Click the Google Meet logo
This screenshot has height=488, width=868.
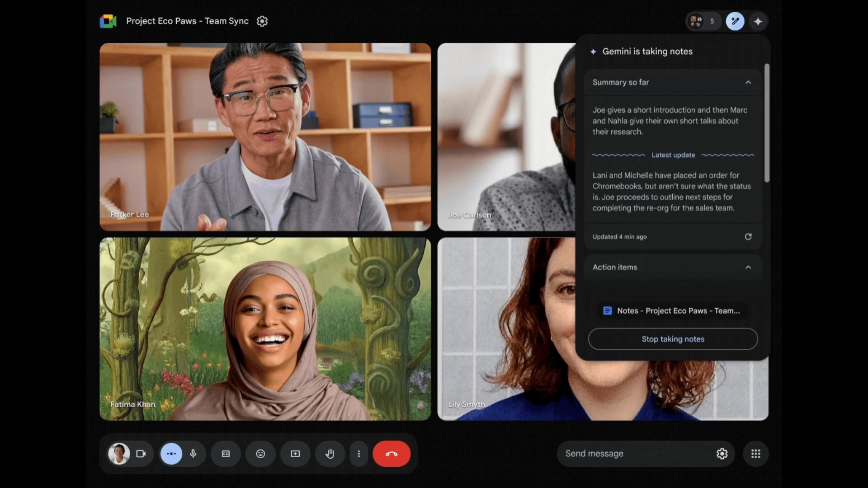coord(108,21)
